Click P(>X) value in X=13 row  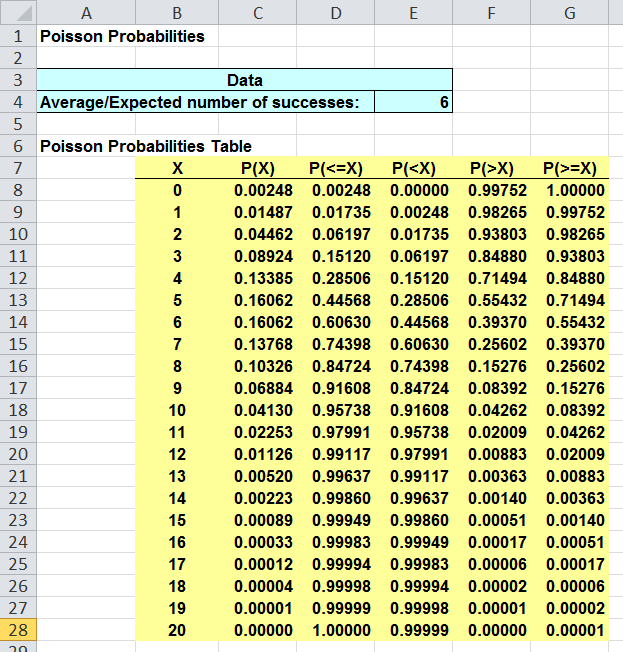(x=492, y=476)
